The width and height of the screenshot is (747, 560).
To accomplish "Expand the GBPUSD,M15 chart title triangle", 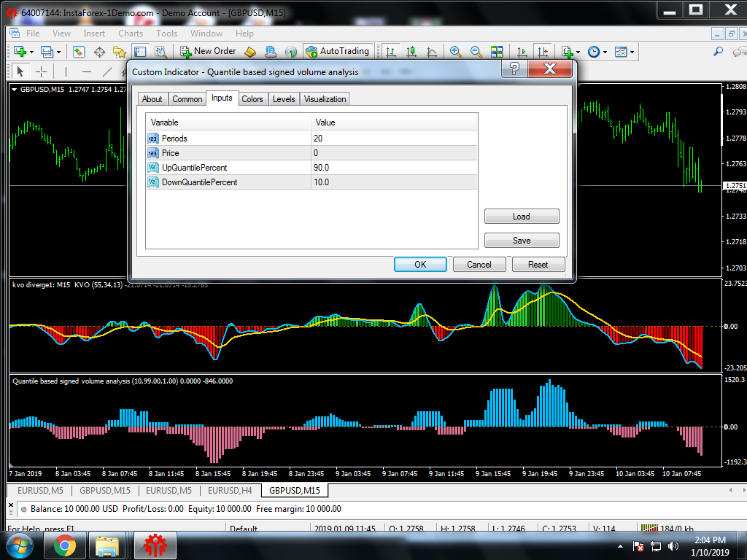I will pos(15,90).
